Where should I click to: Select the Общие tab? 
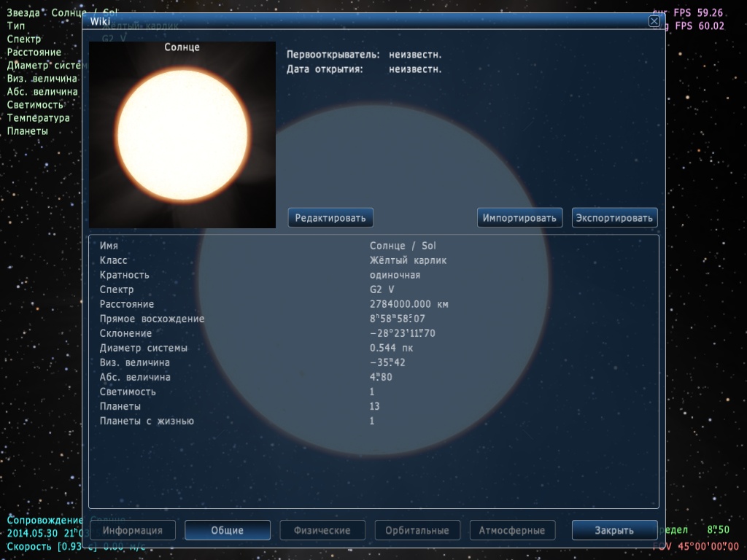(x=228, y=530)
